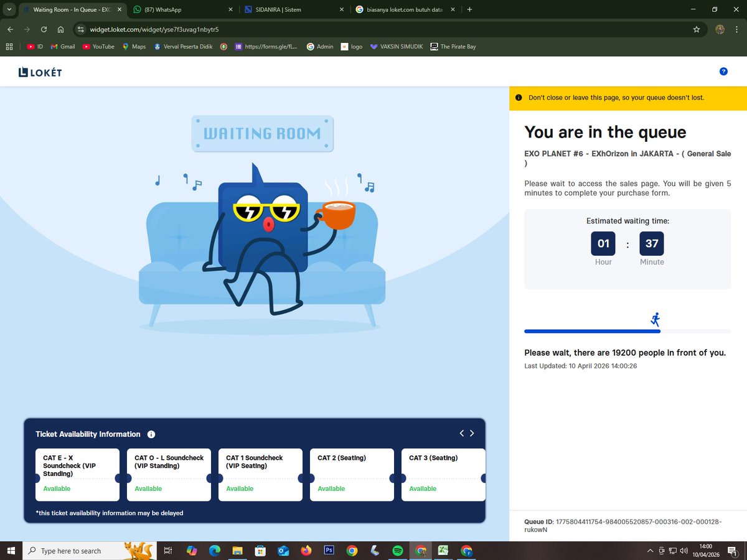Viewport: 747px width, 560px height.
Task: Click the Last Updated timestamp text
Action: point(580,366)
